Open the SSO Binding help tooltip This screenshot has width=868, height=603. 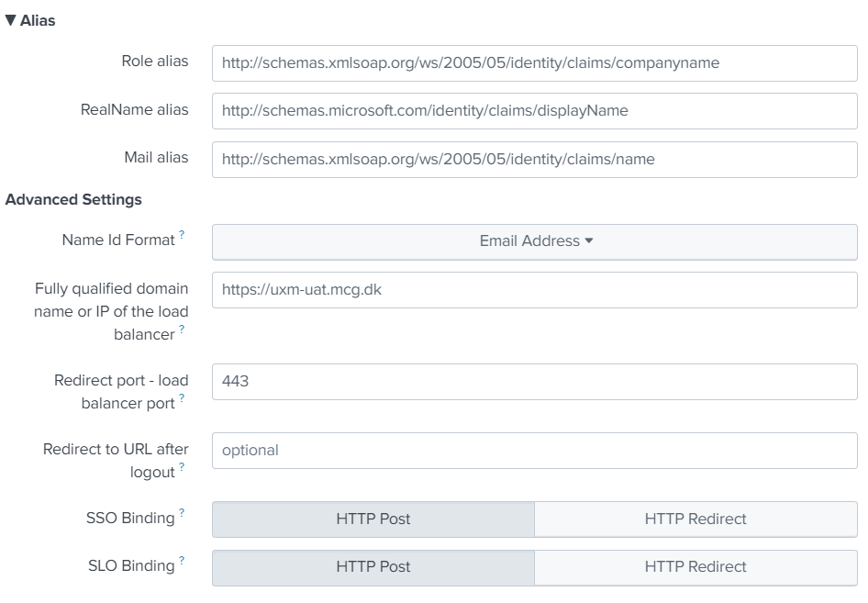coord(182,514)
